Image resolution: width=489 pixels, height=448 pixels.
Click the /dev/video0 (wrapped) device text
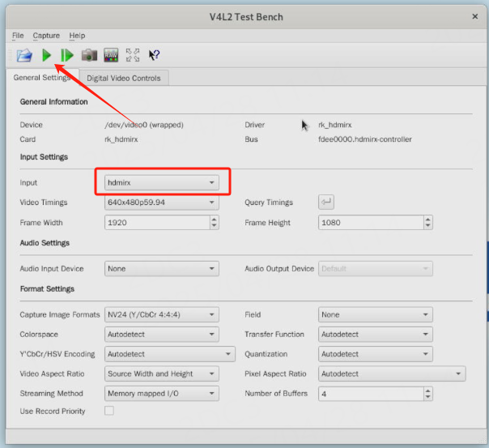pos(144,125)
